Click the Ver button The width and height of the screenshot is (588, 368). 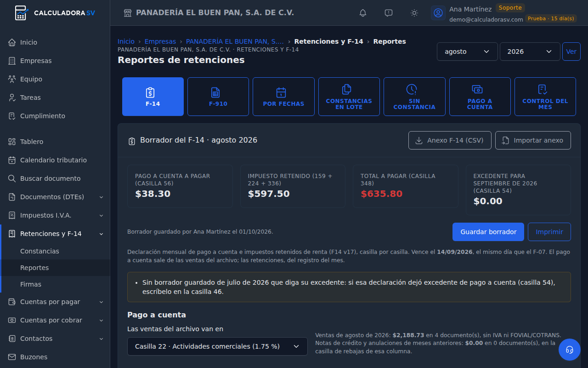(x=571, y=52)
